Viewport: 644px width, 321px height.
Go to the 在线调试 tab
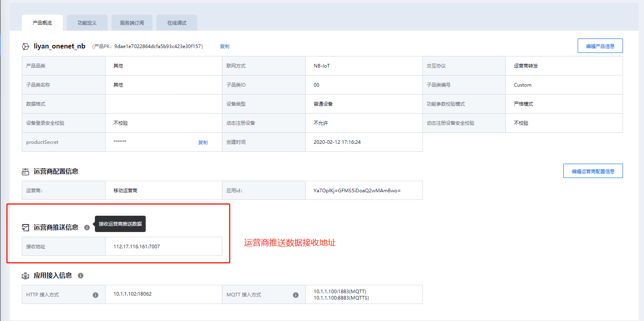click(177, 23)
